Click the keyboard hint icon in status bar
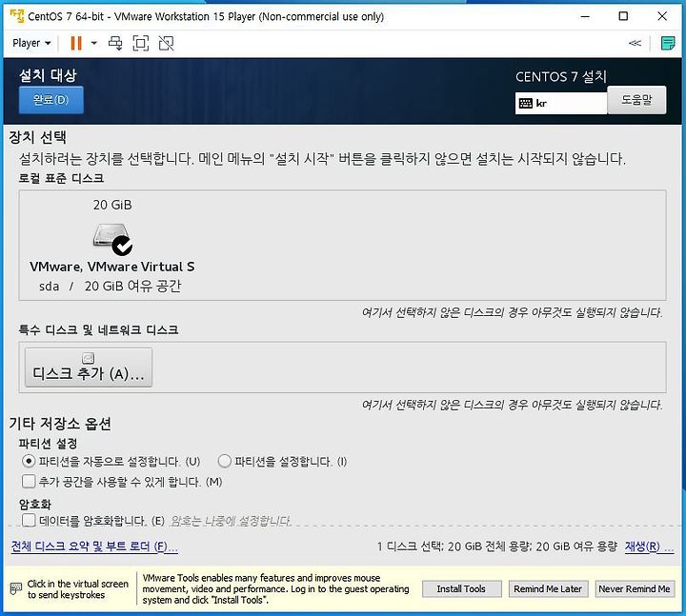The width and height of the screenshot is (686, 616). point(16,588)
